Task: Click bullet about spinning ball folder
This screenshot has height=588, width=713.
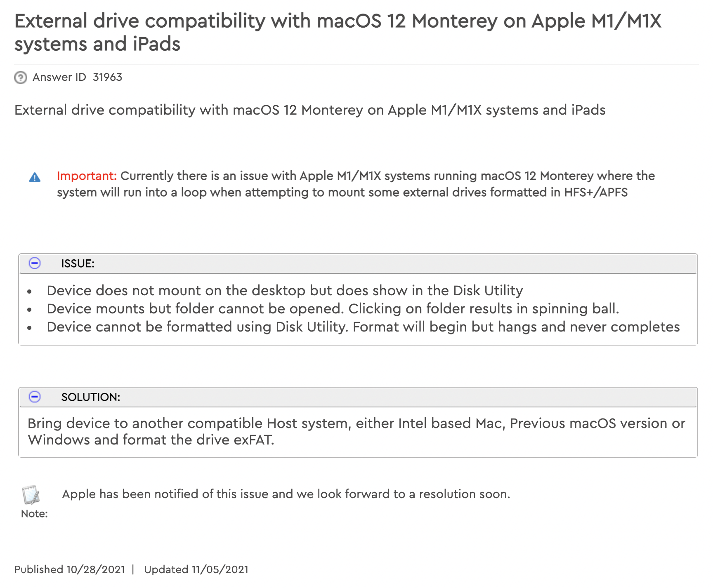Action: coord(333,309)
